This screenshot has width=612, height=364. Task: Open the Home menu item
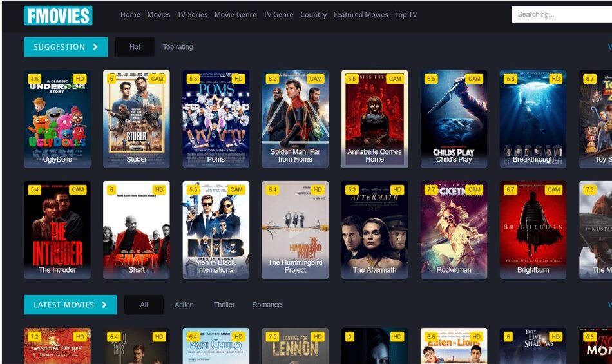coord(130,14)
